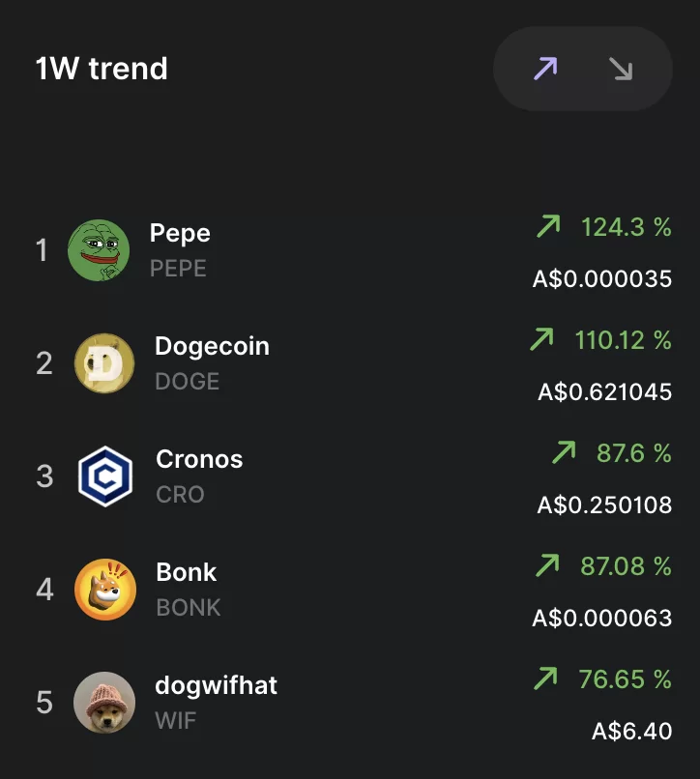
Task: Select the Cronos hexagon logo
Action: pyautogui.click(x=105, y=476)
